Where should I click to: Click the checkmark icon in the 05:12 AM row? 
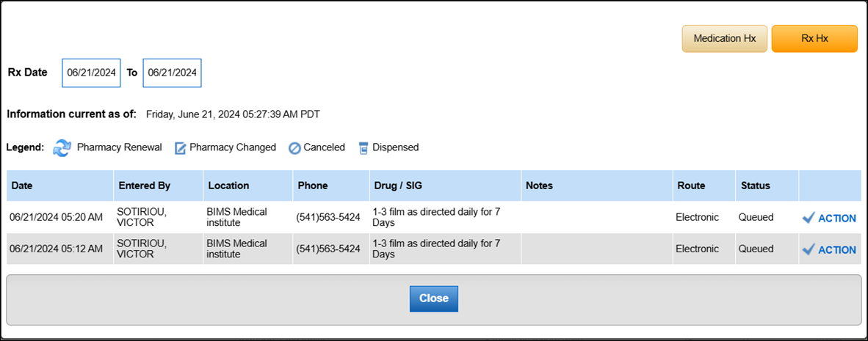click(809, 249)
